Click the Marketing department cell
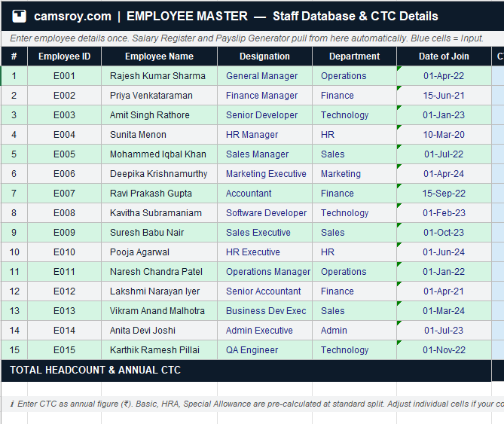This screenshot has height=424, width=504. (354, 174)
